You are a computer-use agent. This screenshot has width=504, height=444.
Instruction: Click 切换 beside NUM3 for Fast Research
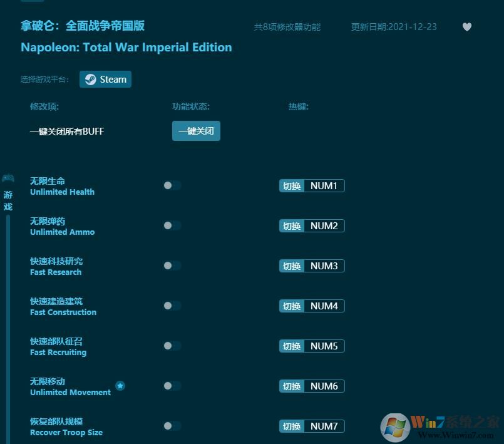pos(291,266)
